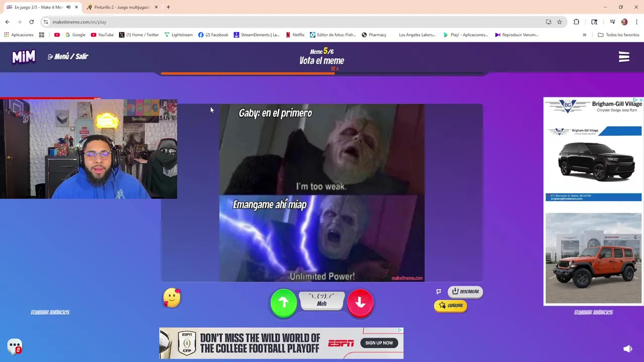Downvote the meme with red arrow

(x=360, y=303)
